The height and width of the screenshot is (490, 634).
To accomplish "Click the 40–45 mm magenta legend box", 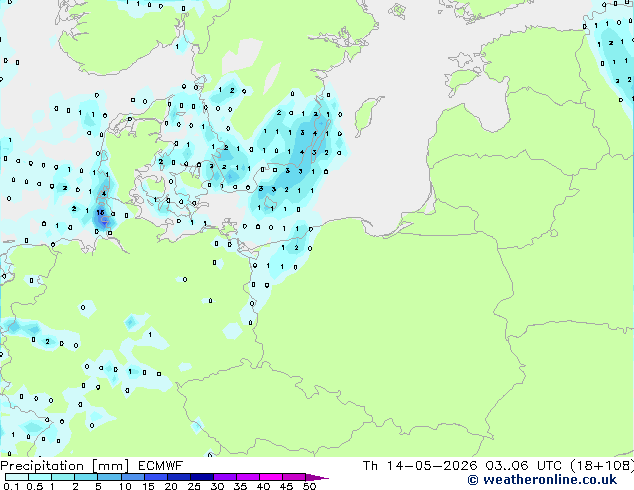I will point(271,477).
